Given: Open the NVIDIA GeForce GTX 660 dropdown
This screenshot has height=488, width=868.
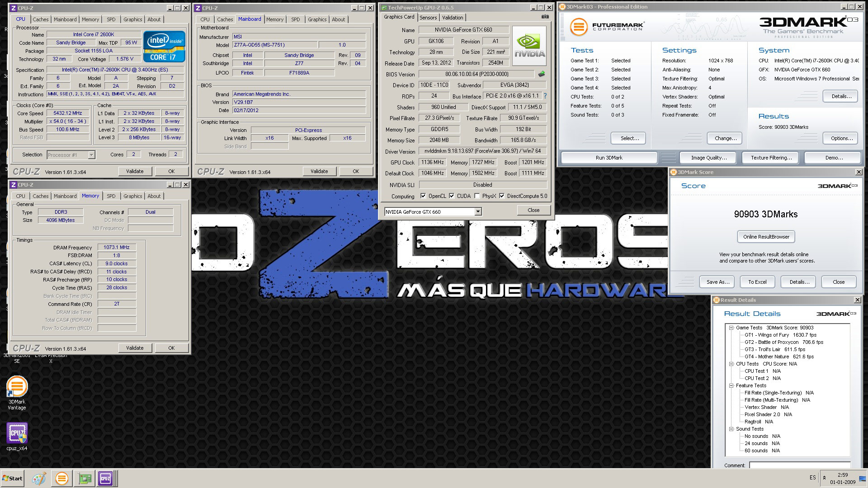Looking at the screenshot, I should click(x=478, y=211).
